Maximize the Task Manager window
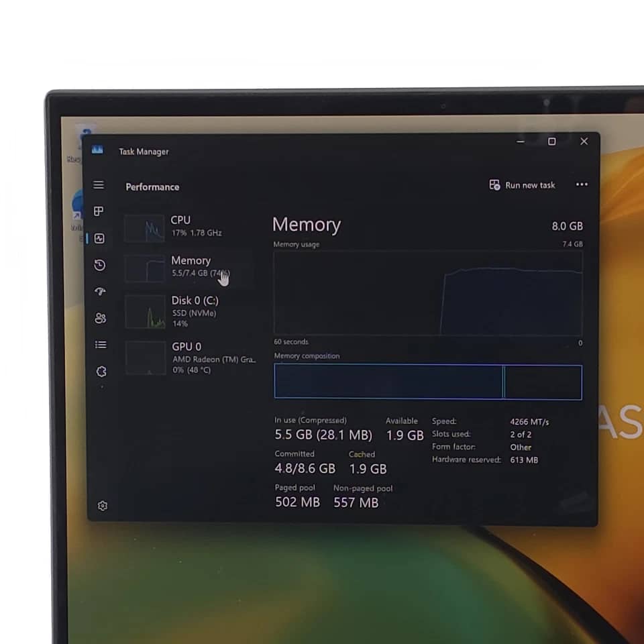Viewport: 644px width, 644px height. [x=552, y=142]
